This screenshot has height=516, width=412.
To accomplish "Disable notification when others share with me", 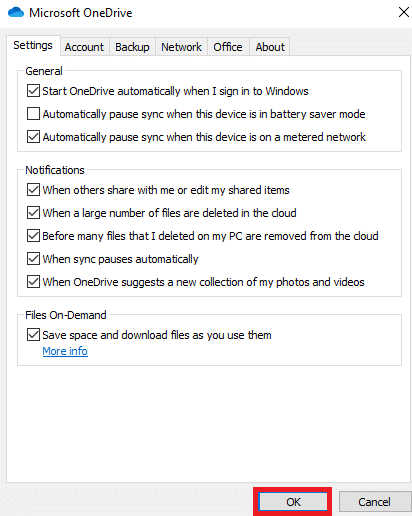I will click(x=33, y=190).
